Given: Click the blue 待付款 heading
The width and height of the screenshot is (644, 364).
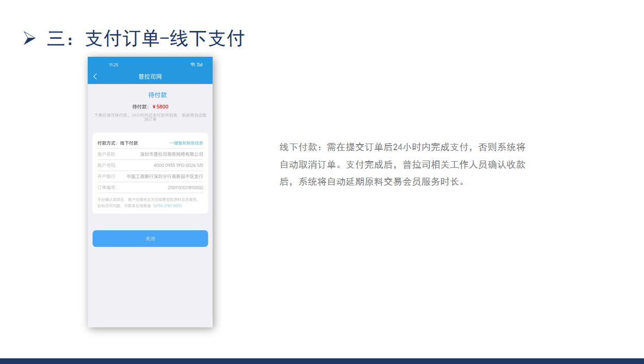Looking at the screenshot, I should pos(157,95).
